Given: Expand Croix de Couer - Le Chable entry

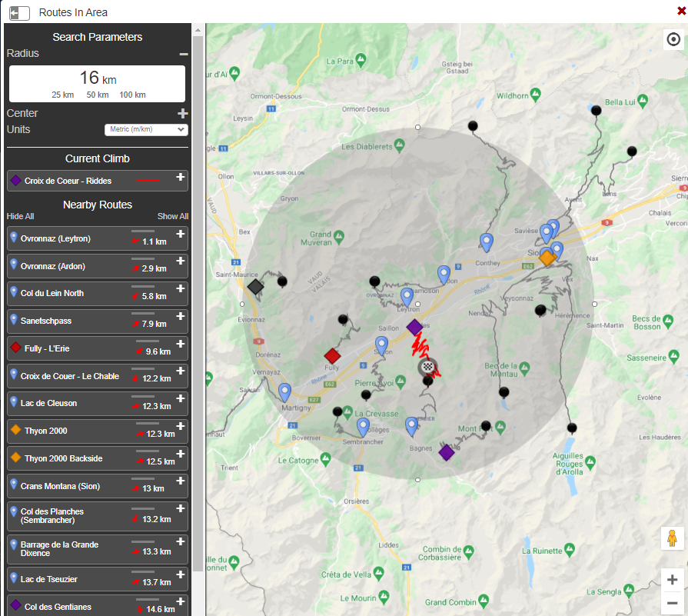Looking at the screenshot, I should 180,371.
